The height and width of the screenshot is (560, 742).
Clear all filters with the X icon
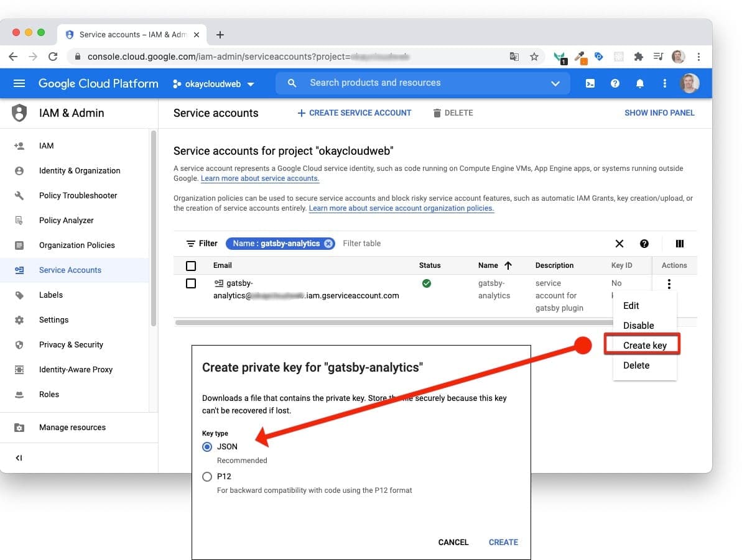[619, 244]
